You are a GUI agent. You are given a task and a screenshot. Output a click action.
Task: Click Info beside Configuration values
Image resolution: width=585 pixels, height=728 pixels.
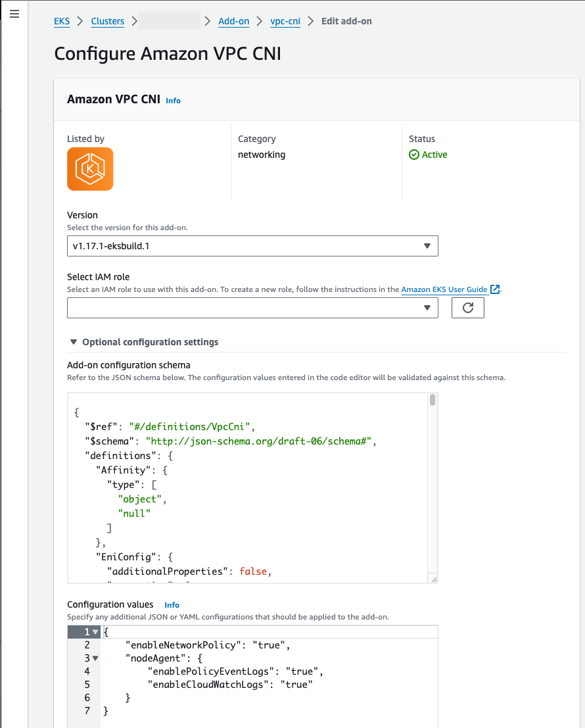pos(172,604)
